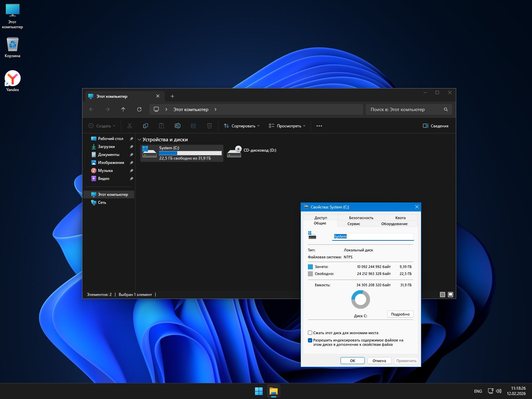532x399 pixels.
Task: Click the Windows Start button
Action: click(259, 391)
